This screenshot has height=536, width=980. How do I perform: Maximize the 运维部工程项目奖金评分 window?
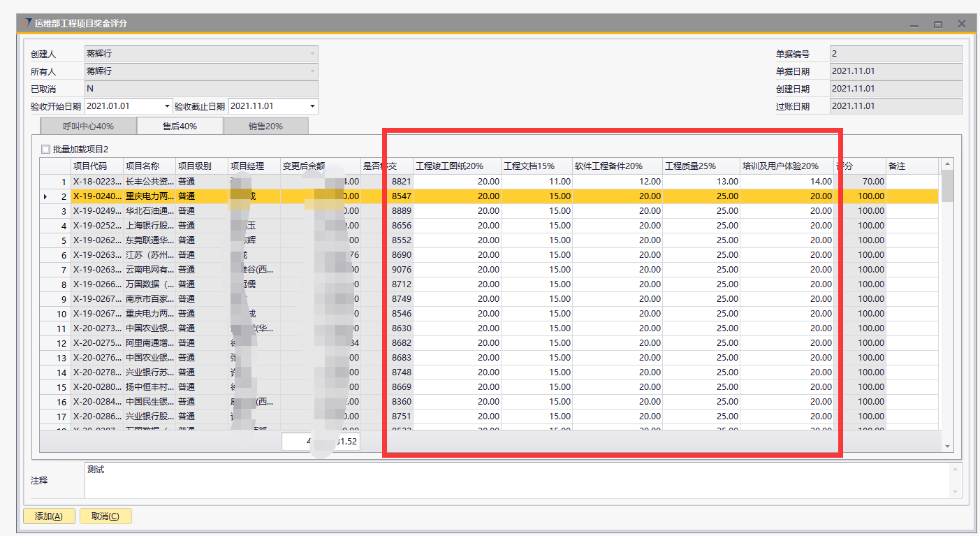pos(938,24)
